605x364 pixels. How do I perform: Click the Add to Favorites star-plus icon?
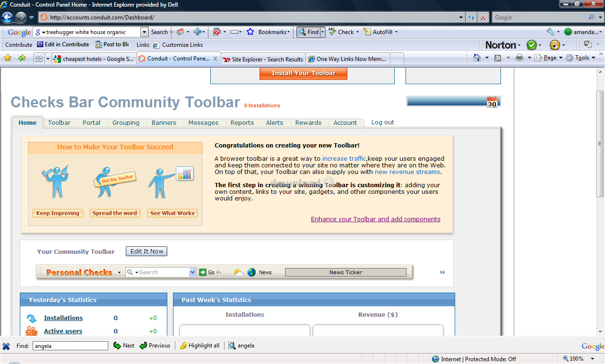pyautogui.click(x=22, y=58)
